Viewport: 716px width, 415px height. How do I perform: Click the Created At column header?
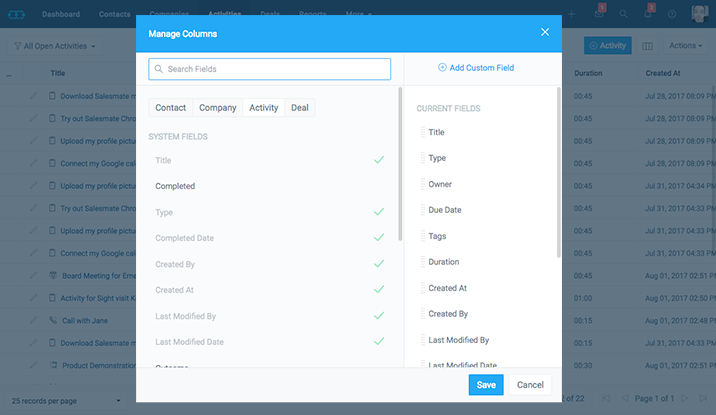[x=663, y=73]
